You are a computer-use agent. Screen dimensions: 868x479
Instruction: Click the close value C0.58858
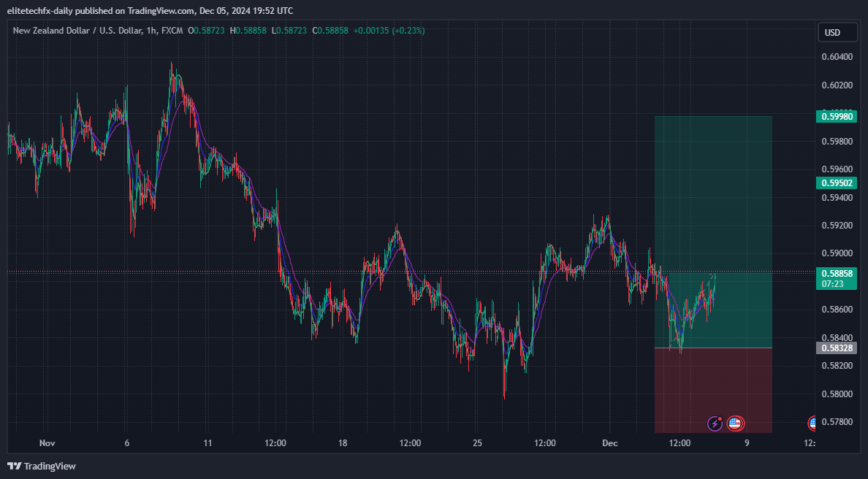click(330, 31)
